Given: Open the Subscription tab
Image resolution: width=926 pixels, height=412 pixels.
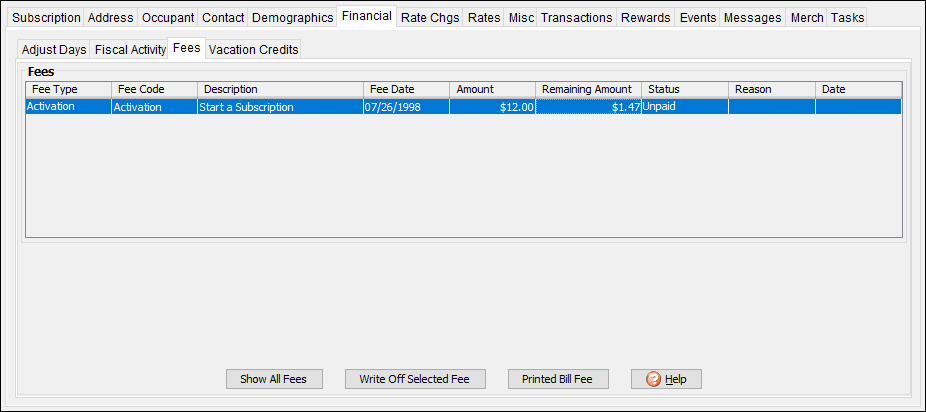Looking at the screenshot, I should pyautogui.click(x=46, y=18).
